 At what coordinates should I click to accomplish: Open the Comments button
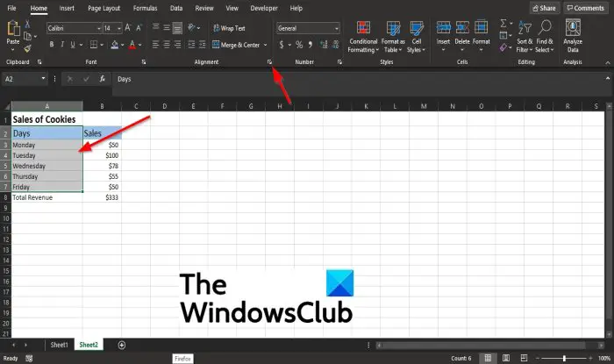coord(585,8)
